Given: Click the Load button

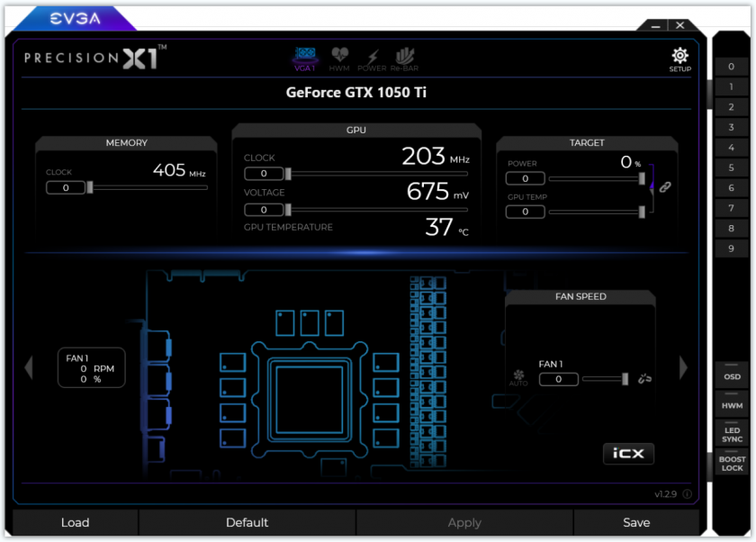Looking at the screenshot, I should [76, 522].
